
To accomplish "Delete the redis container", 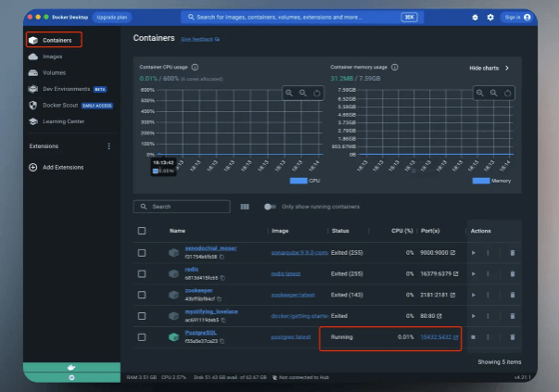I will click(x=513, y=273).
